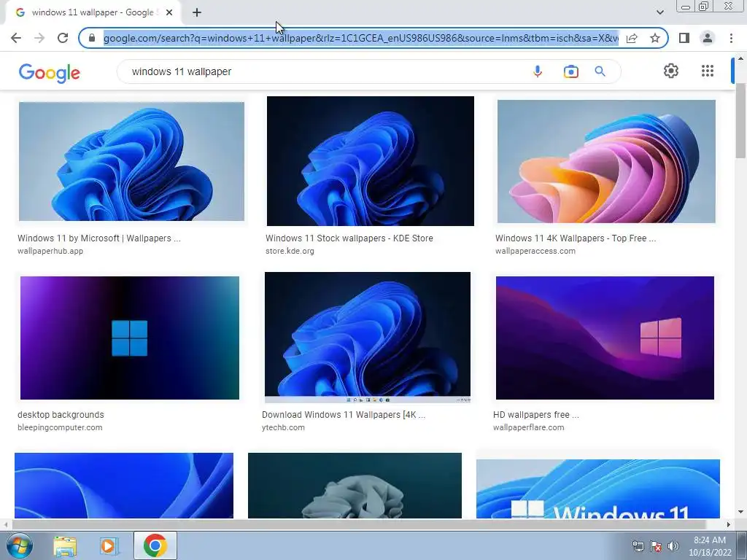Viewport: 747px width, 560px height.
Task: Bookmark this tab with the star icon
Action: pos(655,38)
